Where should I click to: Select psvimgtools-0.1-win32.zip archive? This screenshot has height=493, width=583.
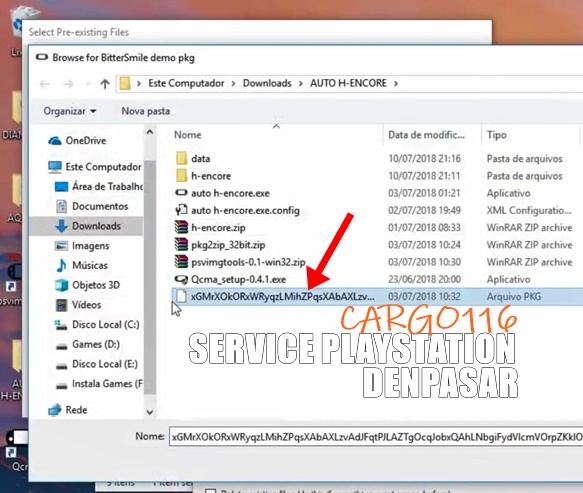click(248, 262)
